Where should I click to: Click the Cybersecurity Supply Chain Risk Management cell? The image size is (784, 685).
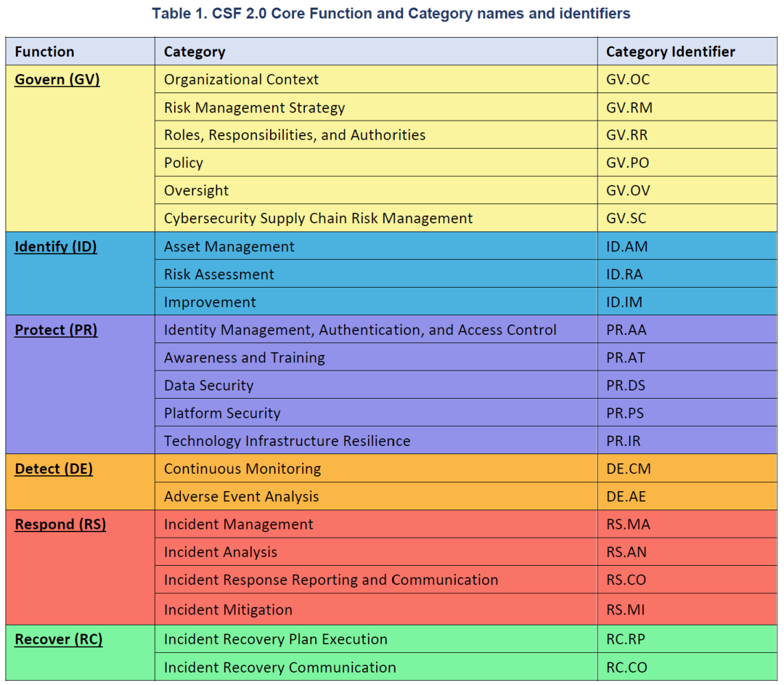(x=376, y=218)
